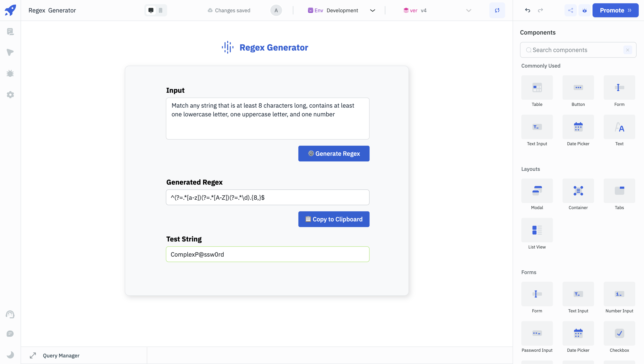This screenshot has height=364, width=644.
Task: Click the Copy to Clipboard button
Action: (334, 219)
